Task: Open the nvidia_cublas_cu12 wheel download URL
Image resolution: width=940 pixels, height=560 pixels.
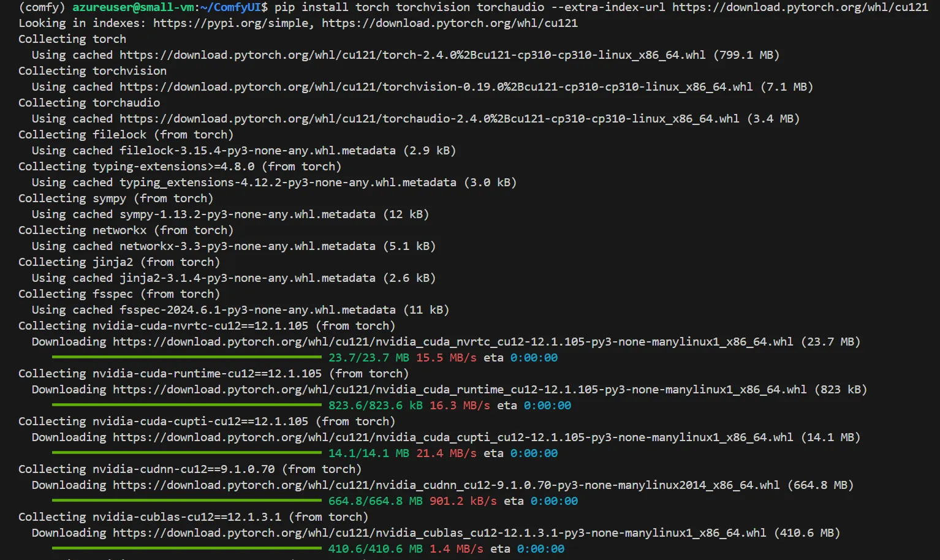Action: (439, 533)
